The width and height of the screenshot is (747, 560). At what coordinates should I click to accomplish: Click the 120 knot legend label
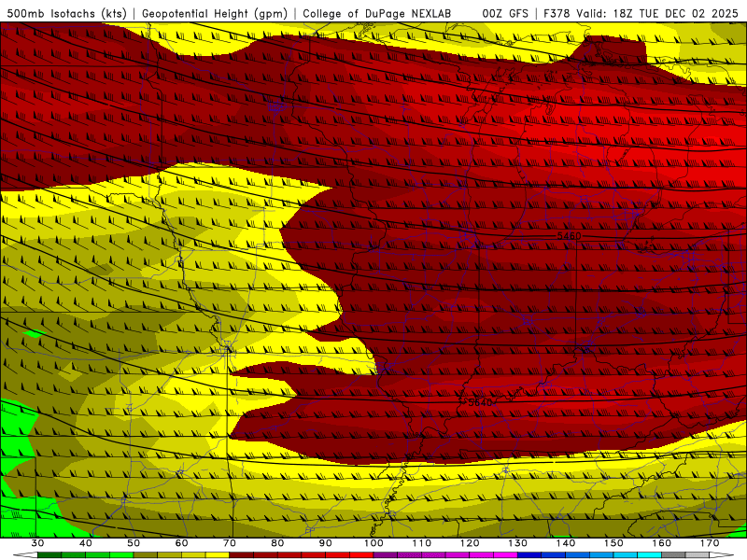[470, 543]
